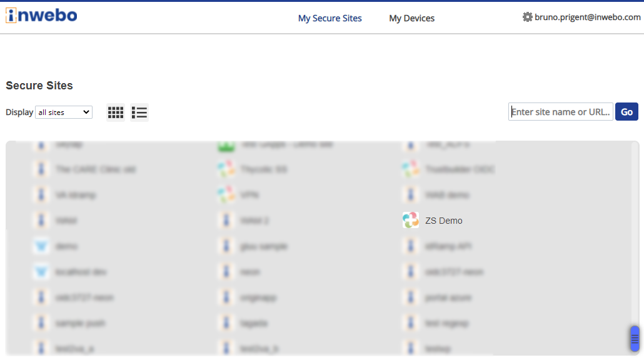Screen dimensions: 644x360
Task: Switch to grid view display
Action: click(116, 112)
